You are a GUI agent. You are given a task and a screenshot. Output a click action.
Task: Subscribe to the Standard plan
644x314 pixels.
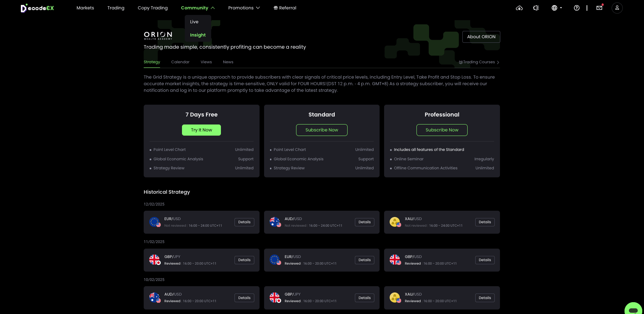pyautogui.click(x=322, y=130)
